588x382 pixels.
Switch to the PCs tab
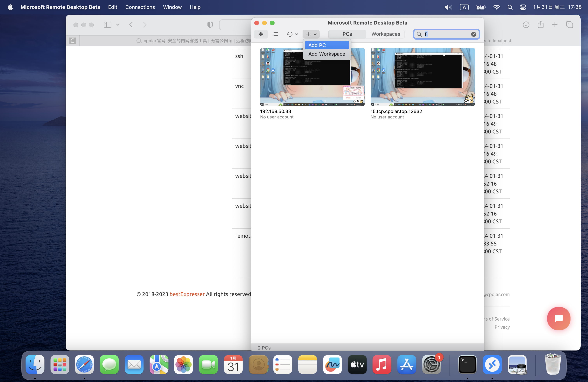[347, 34]
